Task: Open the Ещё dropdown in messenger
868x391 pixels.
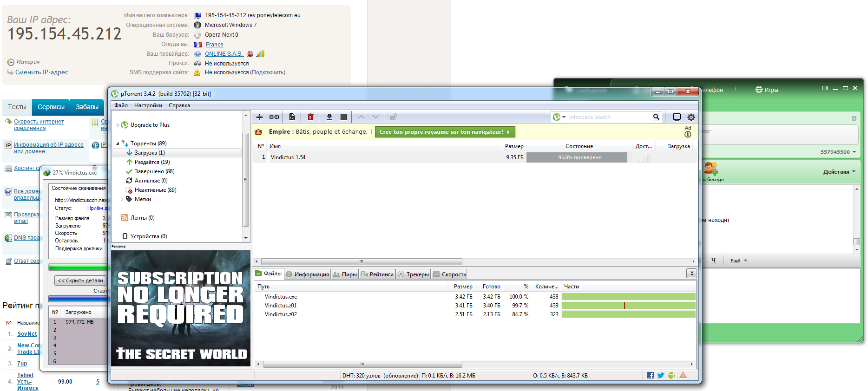Action: pyautogui.click(x=738, y=261)
